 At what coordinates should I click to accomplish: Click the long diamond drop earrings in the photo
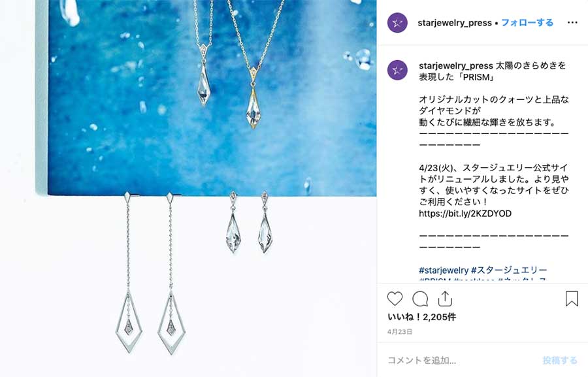150,273
